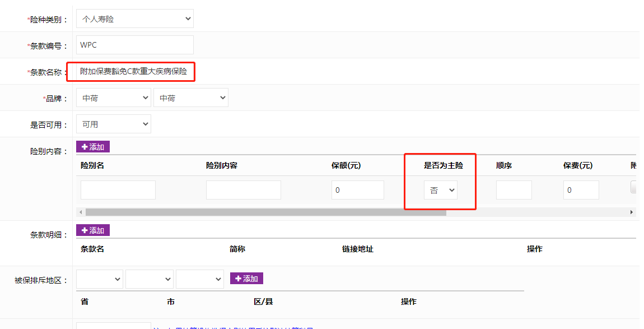The image size is (644, 329).
Task: Open the 险种类别 dropdown showing 个人寿险
Action: [135, 19]
